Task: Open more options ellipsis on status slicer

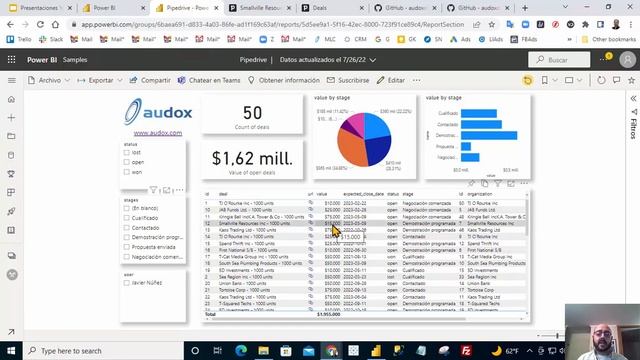Action: [x=179, y=190]
